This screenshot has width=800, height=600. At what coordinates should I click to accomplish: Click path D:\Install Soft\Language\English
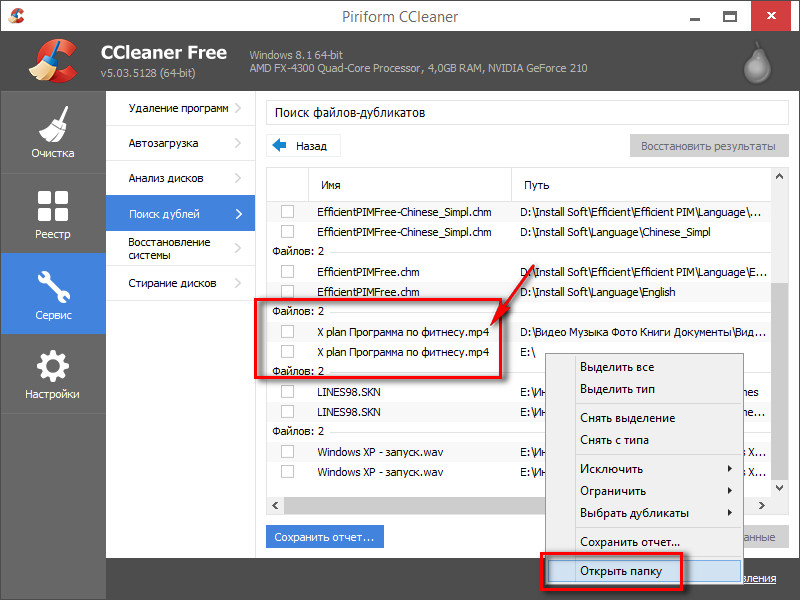tap(597, 292)
